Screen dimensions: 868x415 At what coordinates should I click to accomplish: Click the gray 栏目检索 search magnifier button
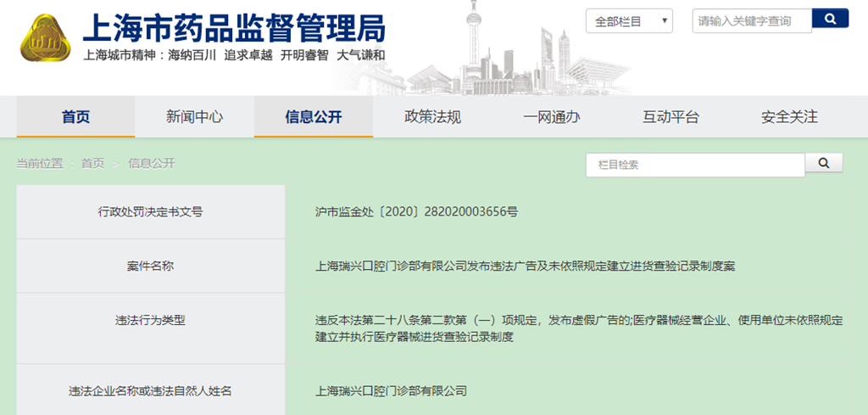(x=824, y=163)
